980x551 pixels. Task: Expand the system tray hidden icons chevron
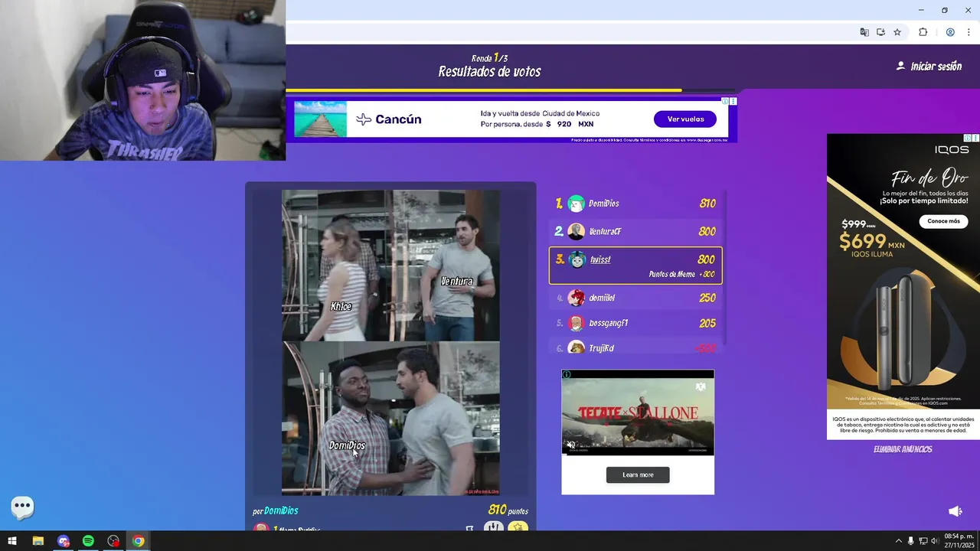pos(898,541)
